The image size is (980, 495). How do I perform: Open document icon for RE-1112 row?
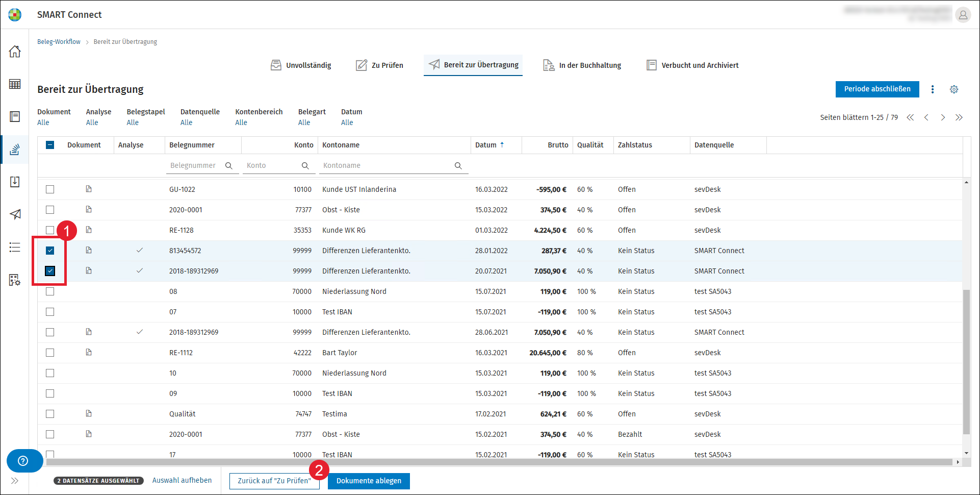click(89, 352)
